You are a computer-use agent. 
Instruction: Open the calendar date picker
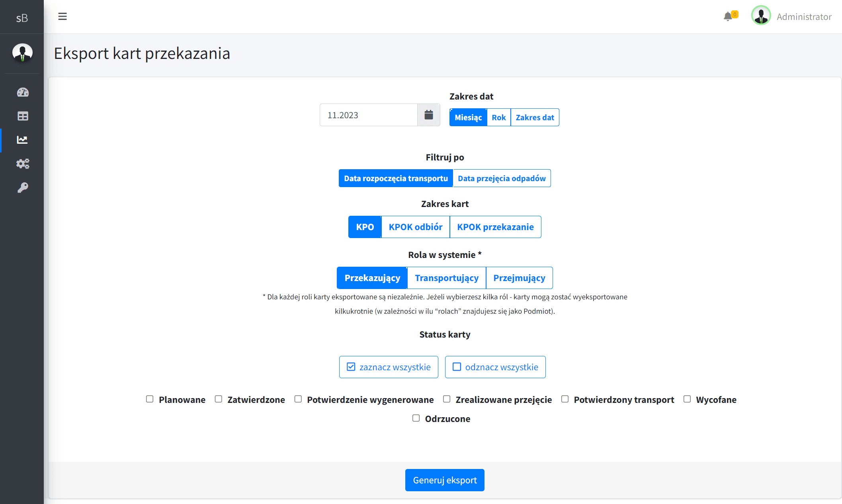[428, 115]
